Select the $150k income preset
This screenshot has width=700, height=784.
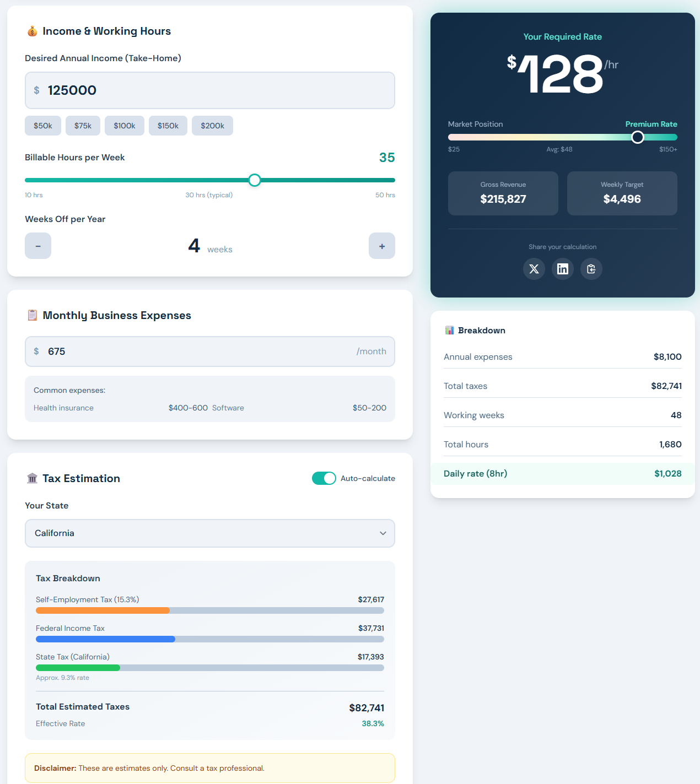168,126
